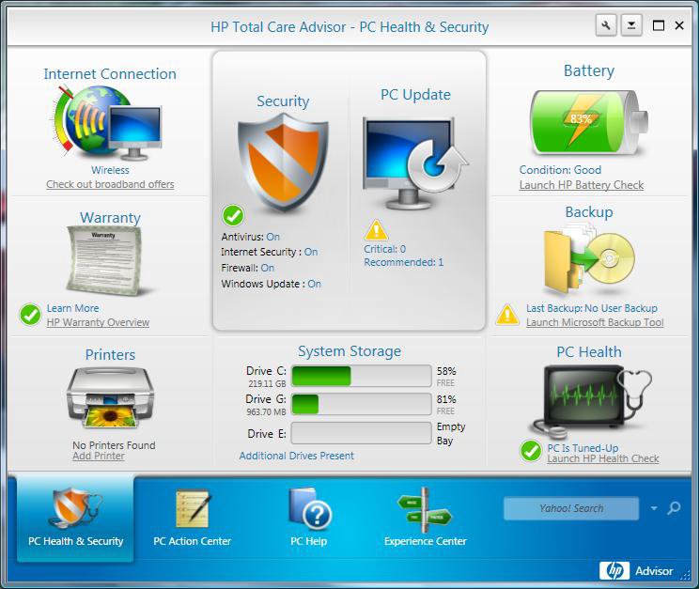Click the Critical: 0 update count
The height and width of the screenshot is (589, 700).
385,249
